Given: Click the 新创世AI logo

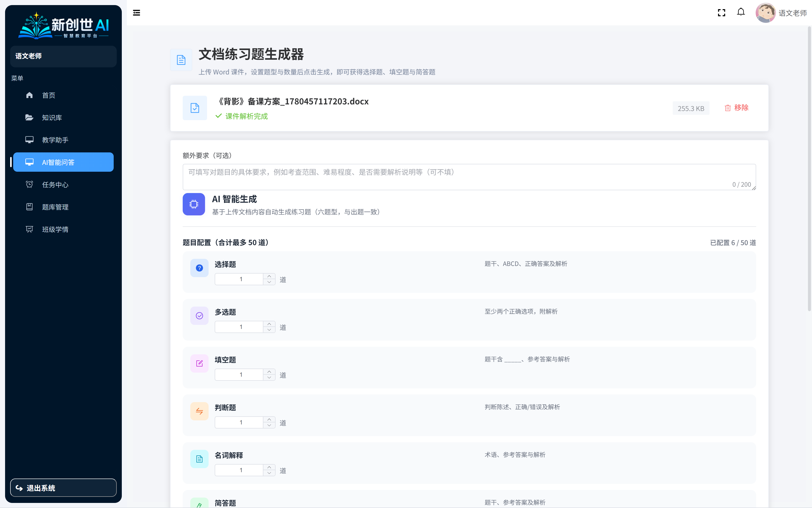Looking at the screenshot, I should pyautogui.click(x=63, y=26).
